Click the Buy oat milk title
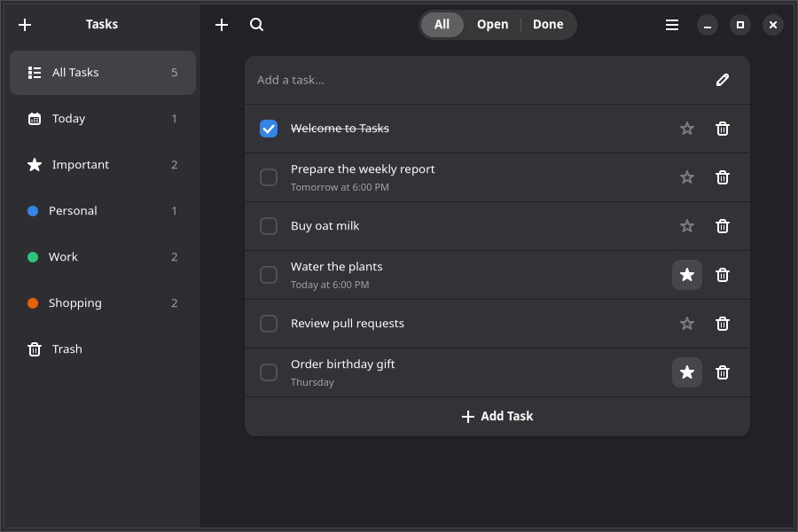Screen dimensions: 798x532 point(325,226)
